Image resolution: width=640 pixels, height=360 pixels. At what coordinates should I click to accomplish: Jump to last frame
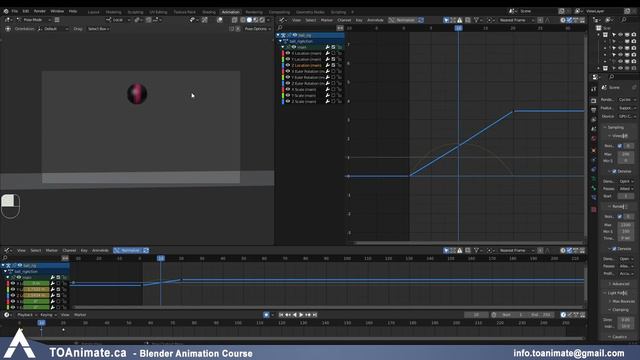[315, 315]
